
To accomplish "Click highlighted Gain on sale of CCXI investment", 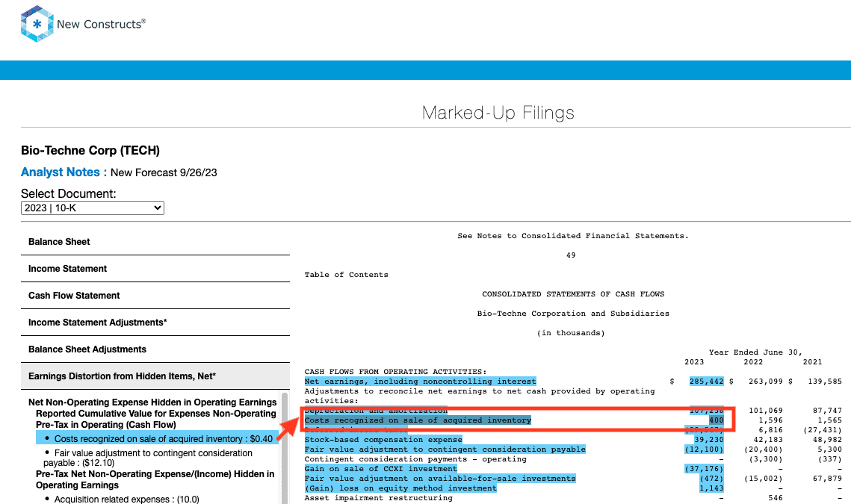I will click(x=380, y=469).
